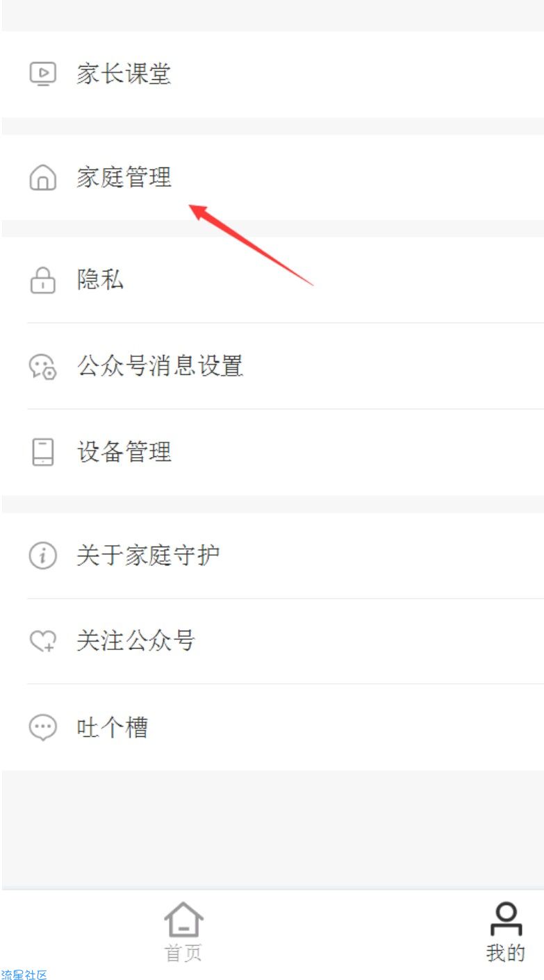Viewport: 544px width, 980px height.
Task: Click the 家长课堂 video player icon
Action: pyautogui.click(x=42, y=74)
